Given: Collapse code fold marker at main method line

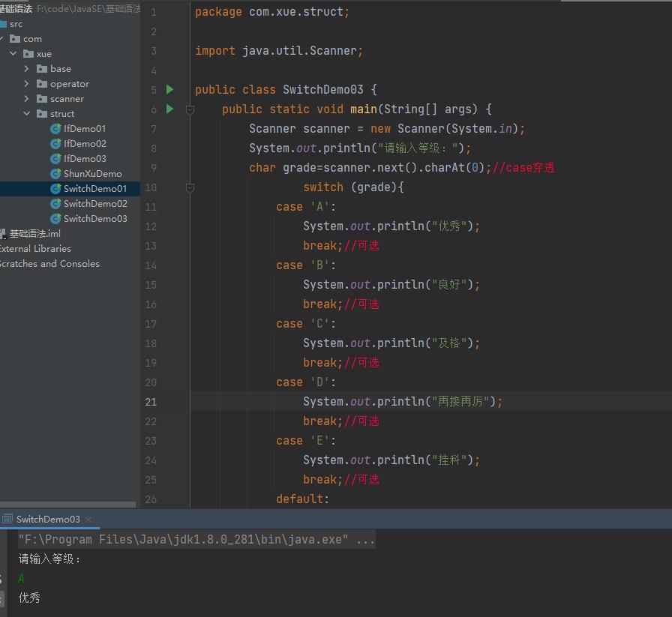Looking at the screenshot, I should [190, 109].
